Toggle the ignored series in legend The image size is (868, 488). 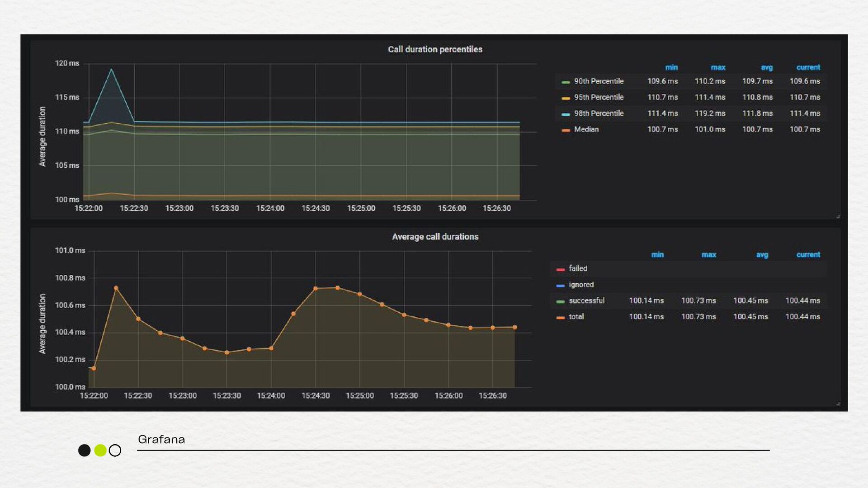click(x=581, y=285)
